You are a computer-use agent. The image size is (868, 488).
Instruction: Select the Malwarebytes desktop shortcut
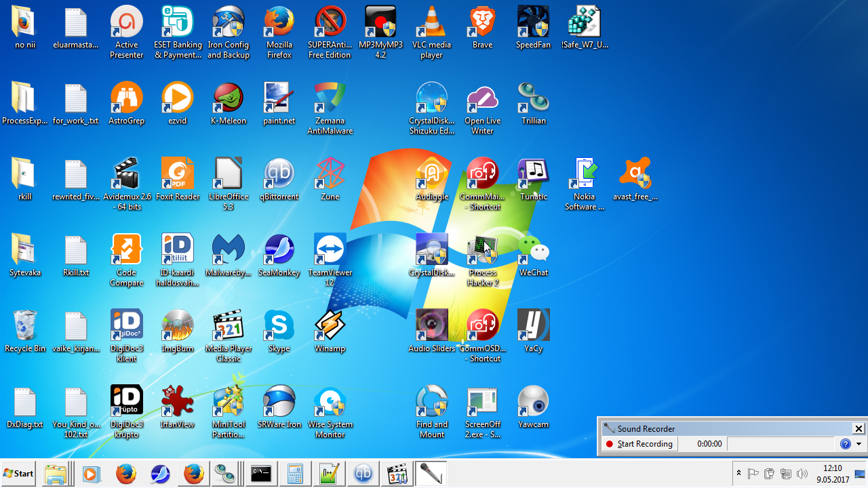229,256
